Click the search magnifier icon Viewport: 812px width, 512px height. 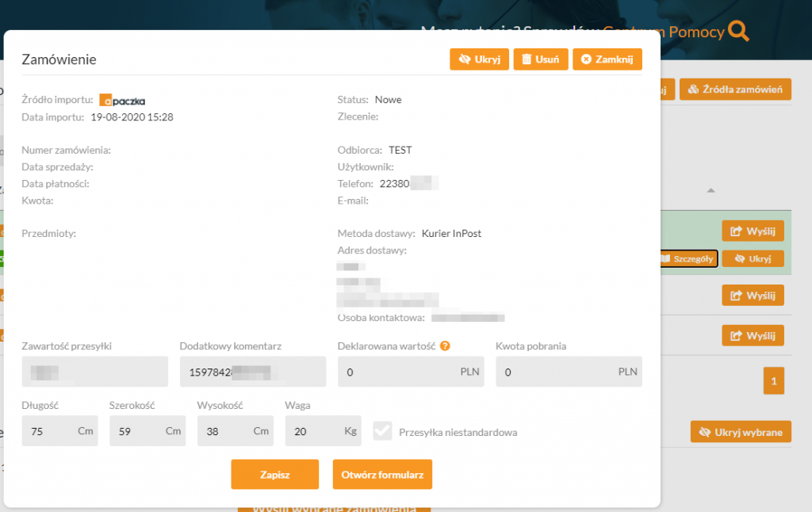tap(738, 32)
